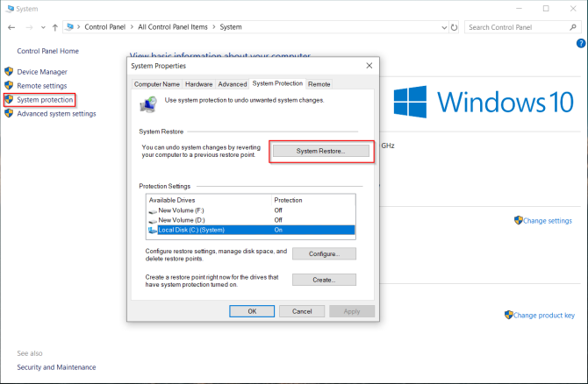Expand chevron after All Control Panel Items
The height and width of the screenshot is (384, 588).
click(x=214, y=27)
